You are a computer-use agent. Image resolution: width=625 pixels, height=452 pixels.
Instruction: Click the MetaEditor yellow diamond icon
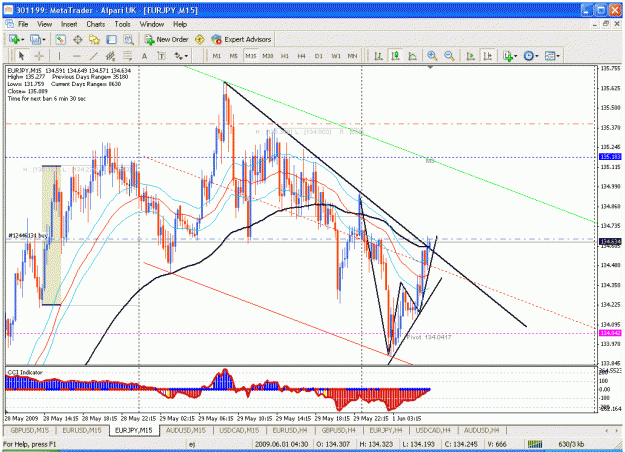[x=200, y=39]
